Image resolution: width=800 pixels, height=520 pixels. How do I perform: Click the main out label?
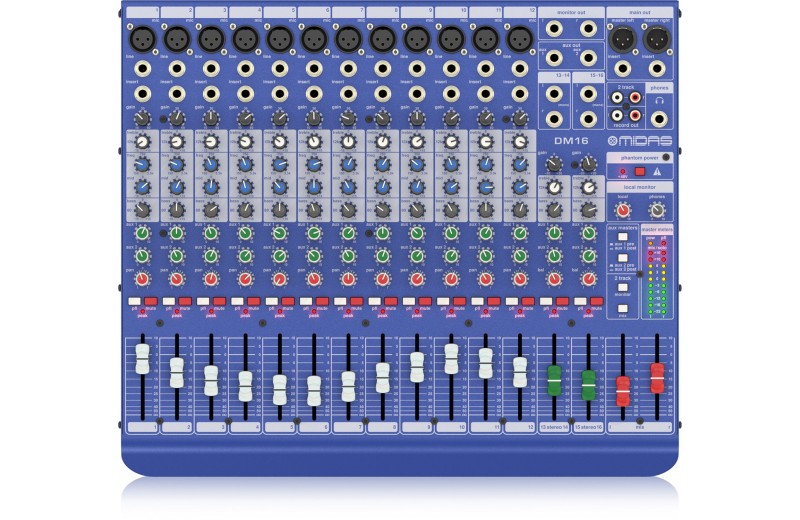pos(640,12)
